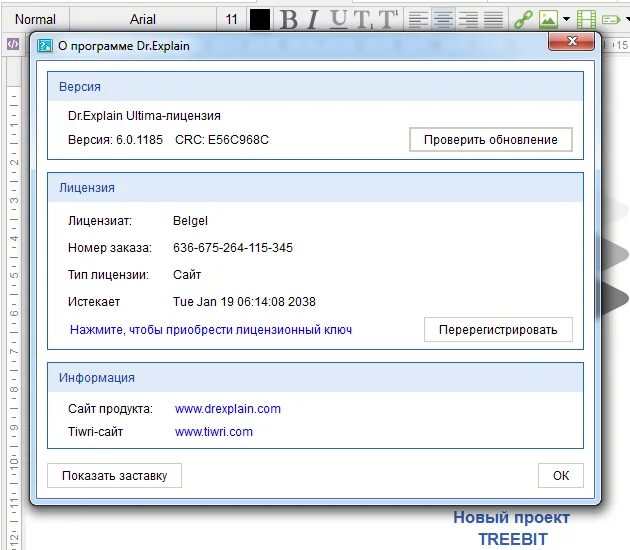Justify text alignment
630x550 pixels.
pos(494,19)
